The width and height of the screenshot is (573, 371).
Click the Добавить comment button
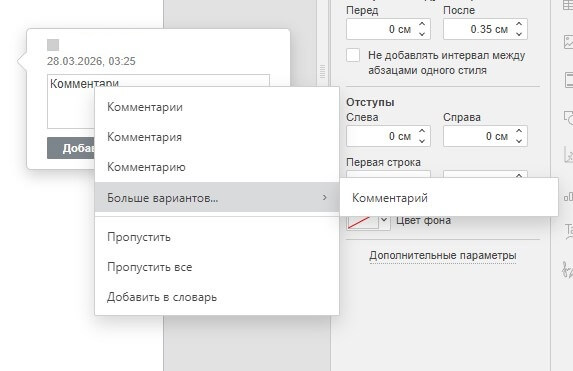[x=71, y=148]
